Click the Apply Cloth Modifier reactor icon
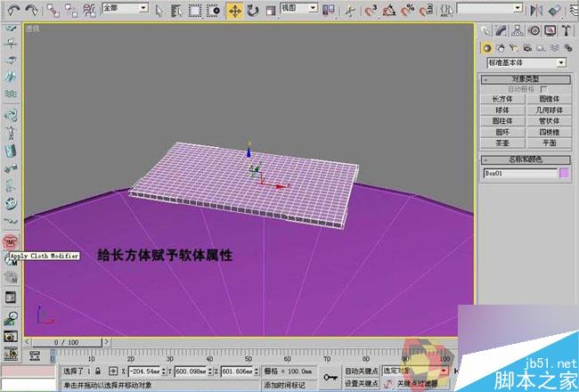The height and width of the screenshot is (392, 579). click(x=11, y=241)
